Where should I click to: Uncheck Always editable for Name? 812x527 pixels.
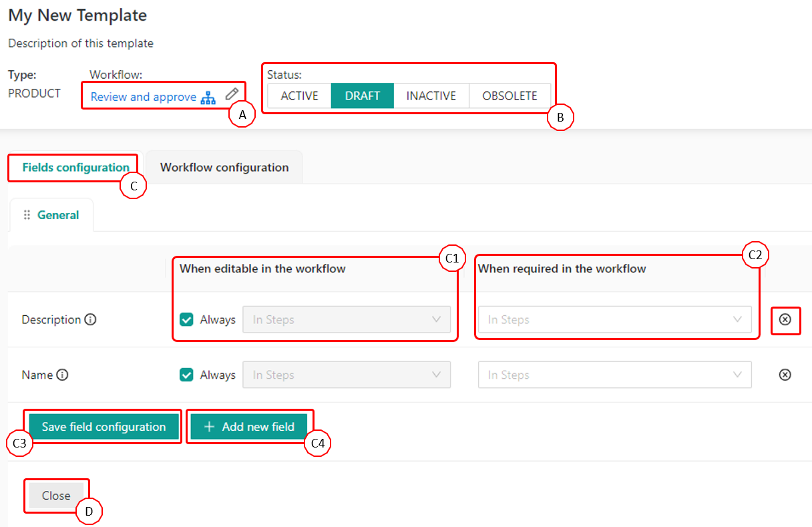pyautogui.click(x=186, y=375)
